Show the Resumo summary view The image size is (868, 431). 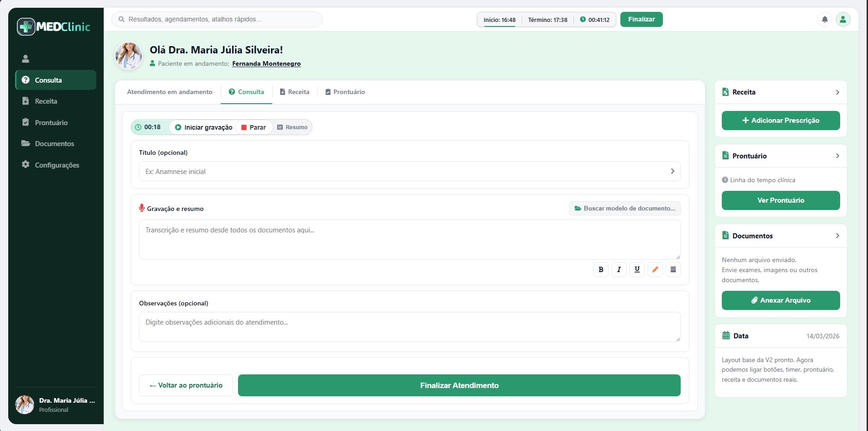[x=292, y=127]
